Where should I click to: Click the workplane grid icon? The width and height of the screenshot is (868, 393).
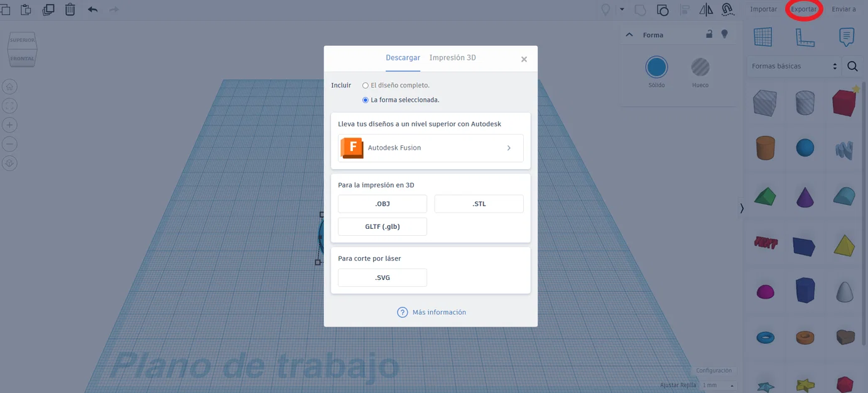(x=762, y=37)
